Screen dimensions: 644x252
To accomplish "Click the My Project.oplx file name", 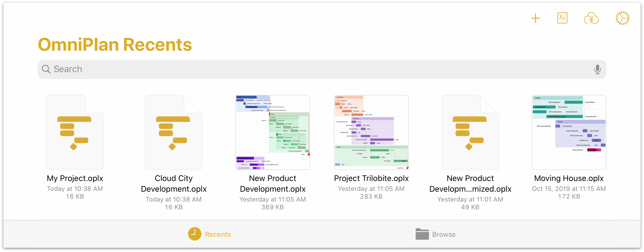I will point(75,178).
